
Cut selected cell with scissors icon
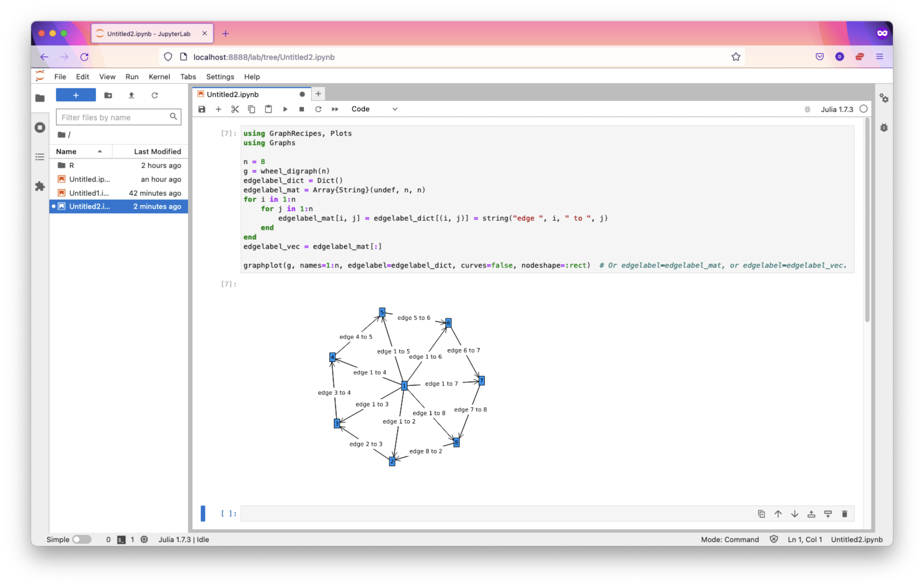point(235,109)
